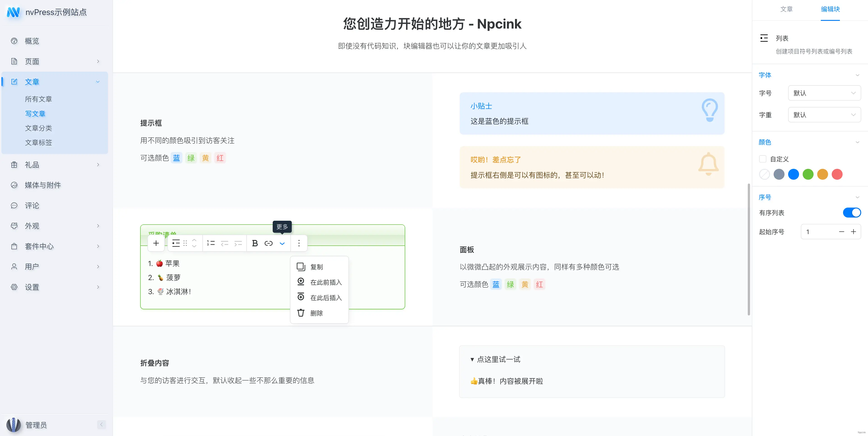The height and width of the screenshot is (436, 868).
Task: Collapse the 文章 sidebar submenu
Action: click(x=98, y=82)
